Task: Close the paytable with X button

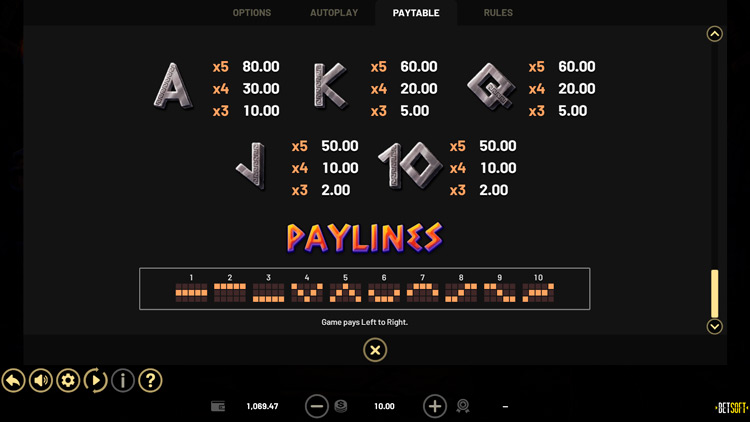Action: (x=374, y=350)
